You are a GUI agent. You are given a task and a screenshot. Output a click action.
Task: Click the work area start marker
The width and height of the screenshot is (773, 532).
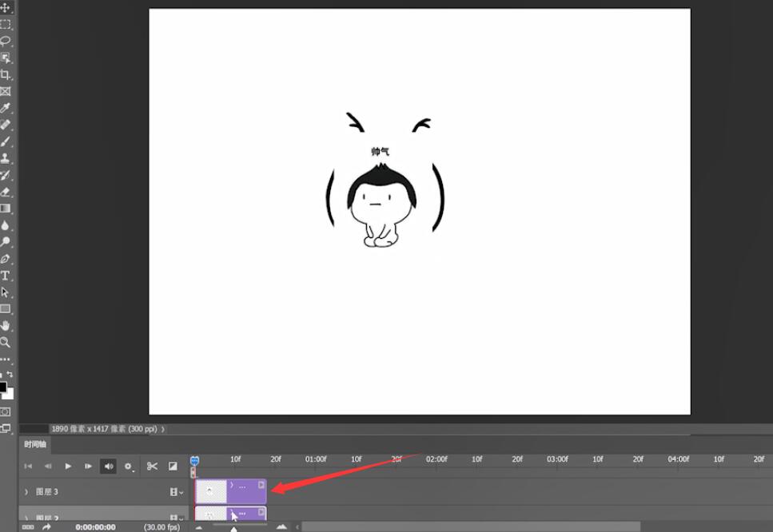click(x=193, y=472)
